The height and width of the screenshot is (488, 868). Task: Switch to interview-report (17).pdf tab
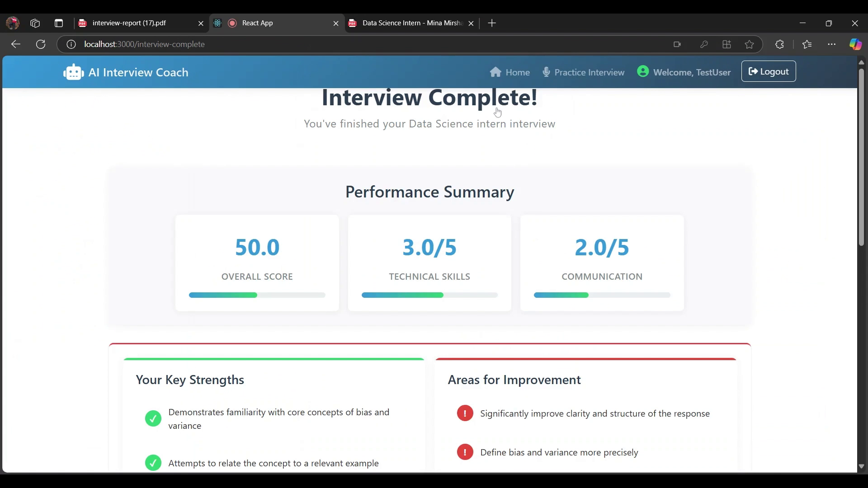(129, 23)
